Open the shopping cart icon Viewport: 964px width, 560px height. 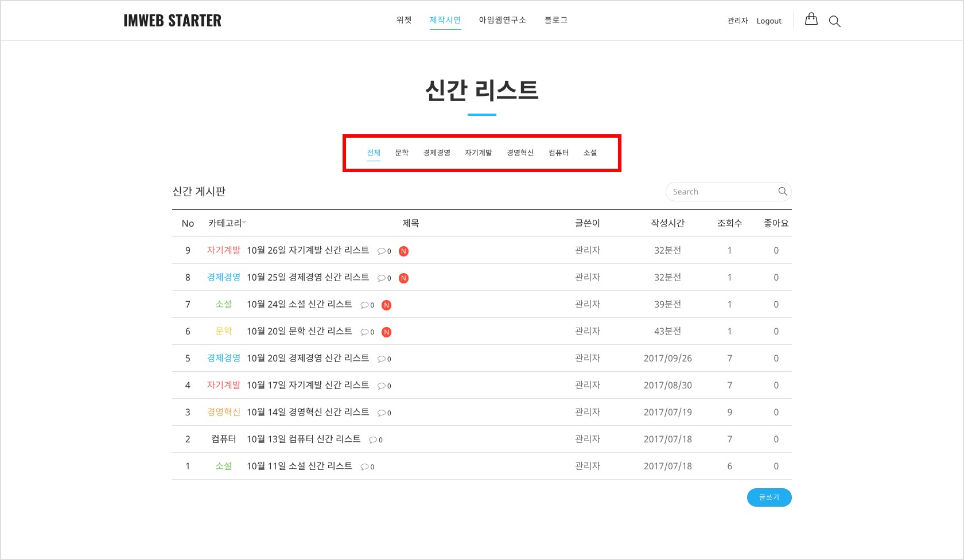click(x=811, y=20)
